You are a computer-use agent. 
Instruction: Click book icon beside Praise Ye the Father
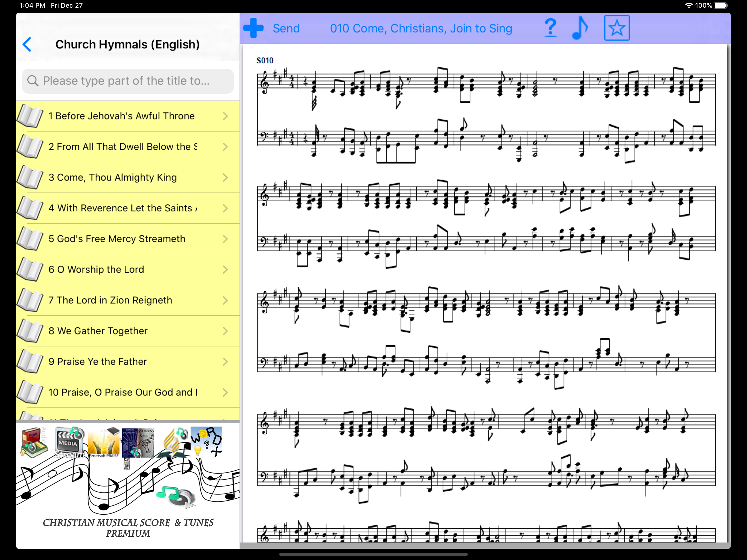point(30,361)
